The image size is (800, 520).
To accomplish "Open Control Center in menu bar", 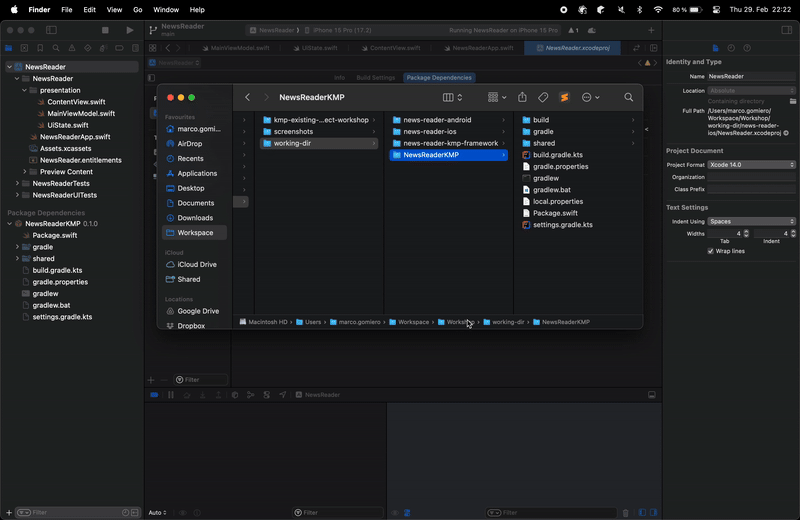I will click(x=716, y=10).
